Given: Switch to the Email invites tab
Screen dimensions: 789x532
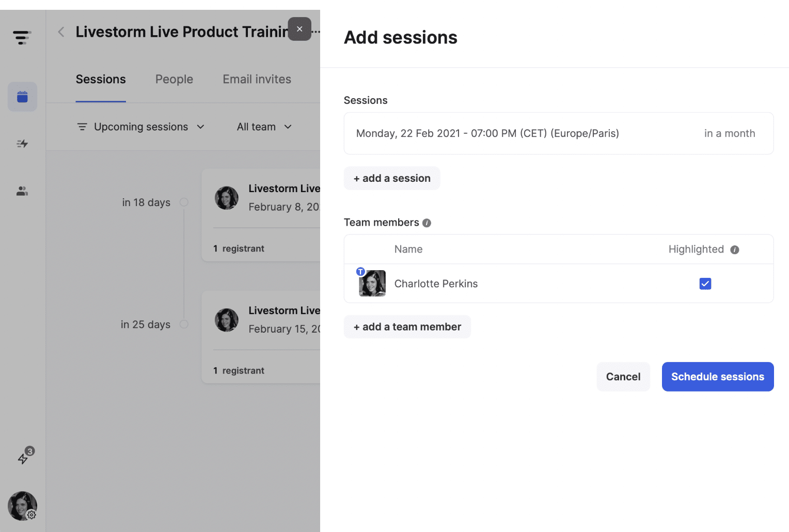Looking at the screenshot, I should pos(257,80).
